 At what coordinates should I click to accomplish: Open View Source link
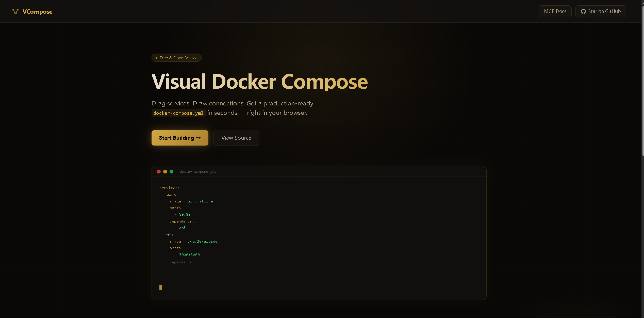[x=236, y=138]
